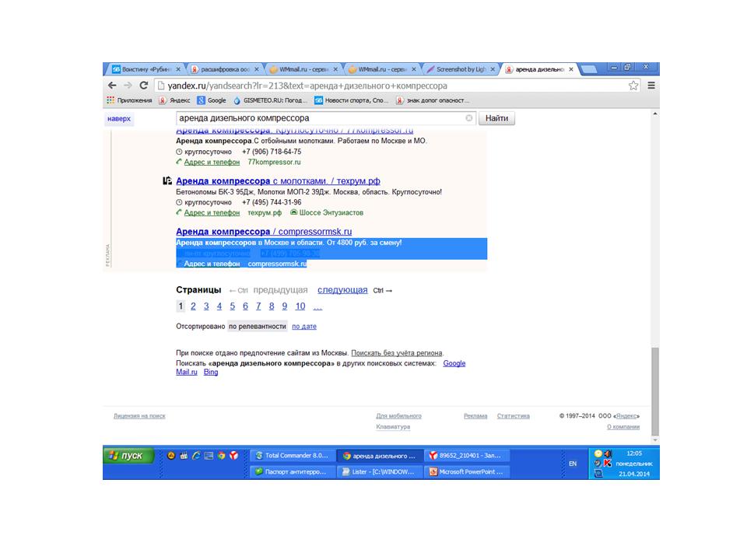The image size is (747, 560).
Task: Switch to Total Commander taskbar button
Action: click(x=293, y=456)
